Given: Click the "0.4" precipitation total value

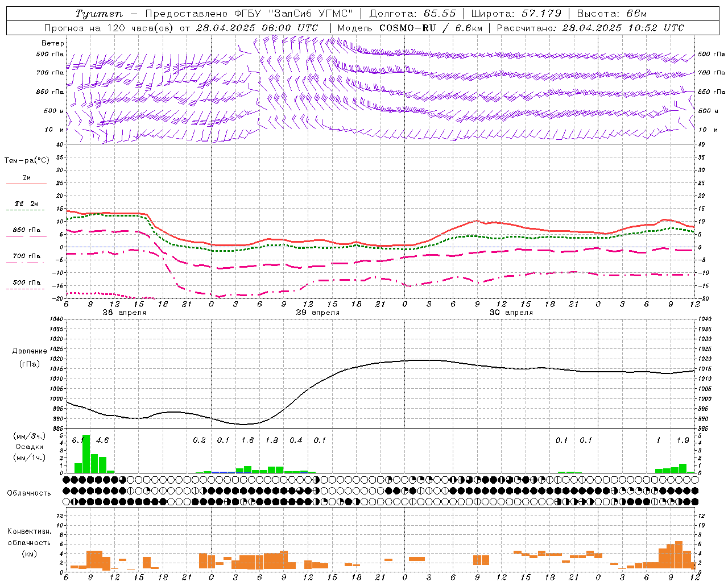Looking at the screenshot, I should pos(296,440).
